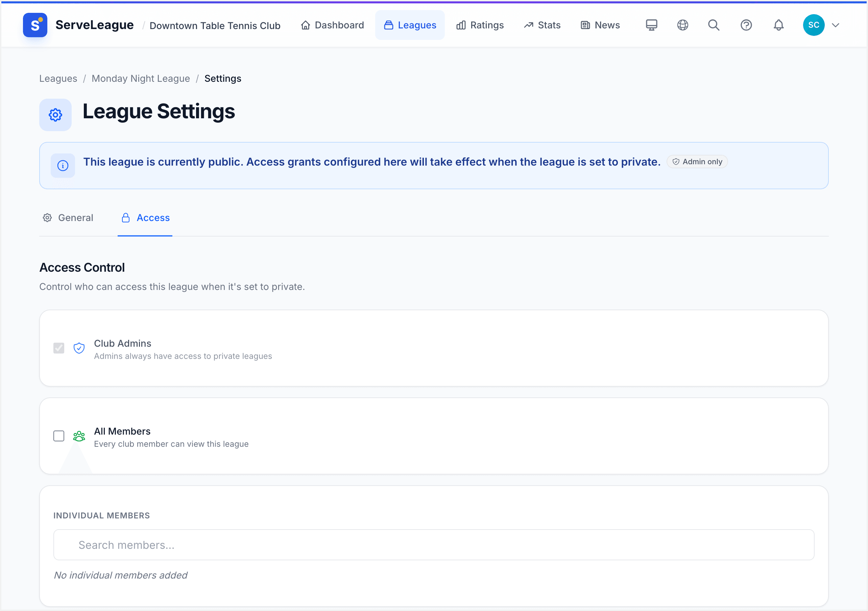Click Downtown Table Tennis Club name

215,26
